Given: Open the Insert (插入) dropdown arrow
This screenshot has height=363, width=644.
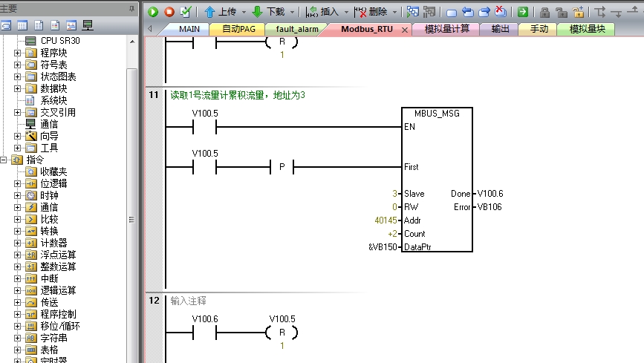Looking at the screenshot, I should click(345, 12).
